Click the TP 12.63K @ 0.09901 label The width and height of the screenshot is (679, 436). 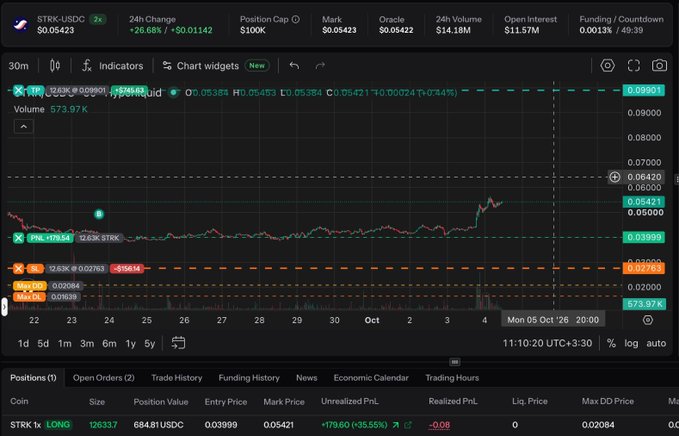coord(78,90)
